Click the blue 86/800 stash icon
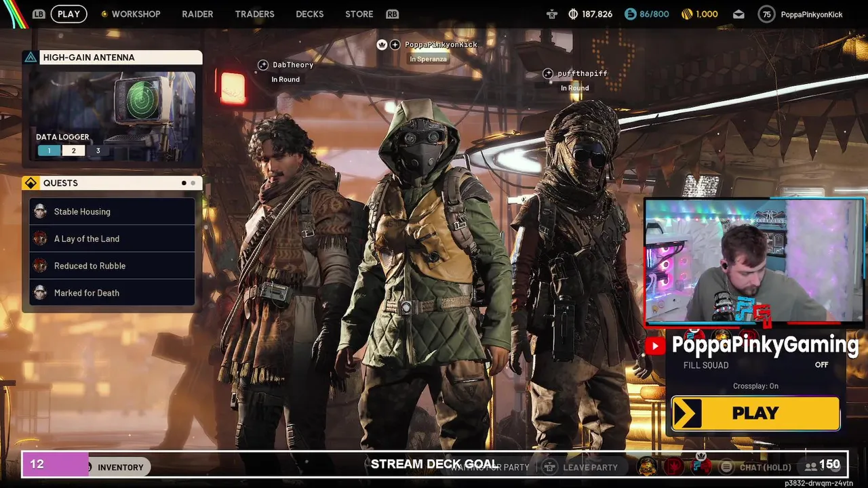868x488 pixels. 630,14
